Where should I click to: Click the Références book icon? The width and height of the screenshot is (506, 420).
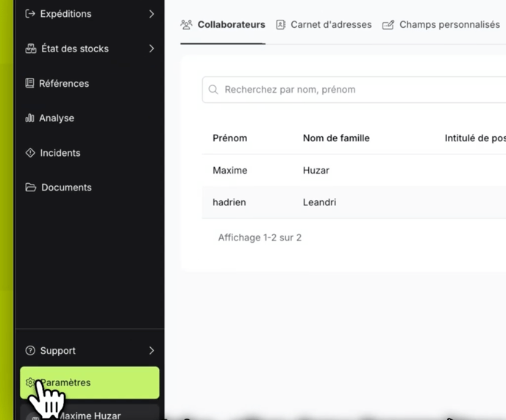[30, 83]
